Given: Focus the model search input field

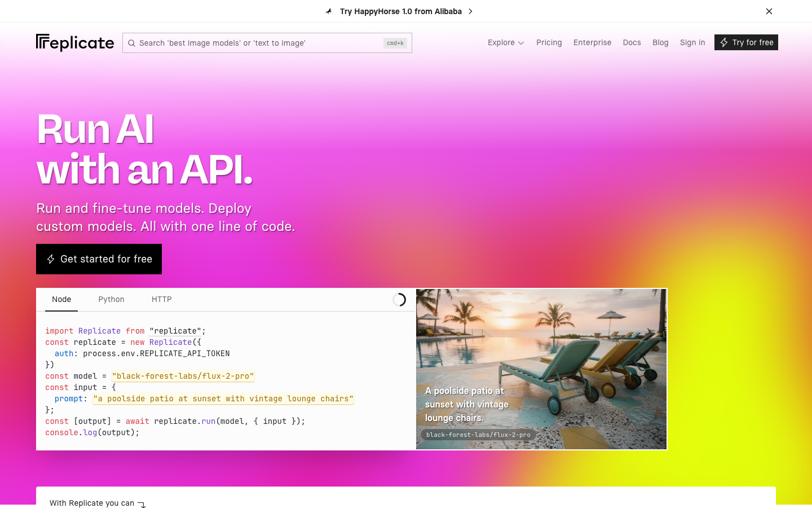Looking at the screenshot, I should point(267,43).
